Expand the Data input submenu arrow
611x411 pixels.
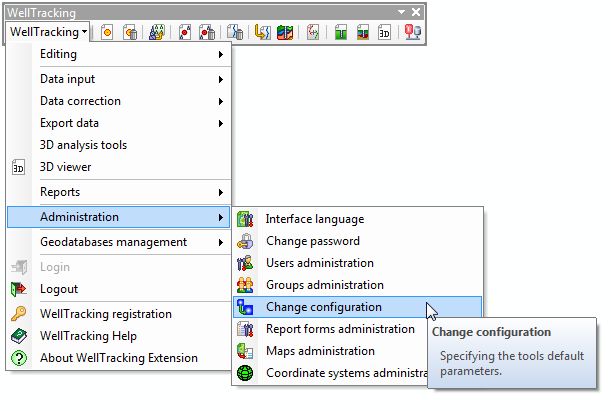[x=221, y=79]
